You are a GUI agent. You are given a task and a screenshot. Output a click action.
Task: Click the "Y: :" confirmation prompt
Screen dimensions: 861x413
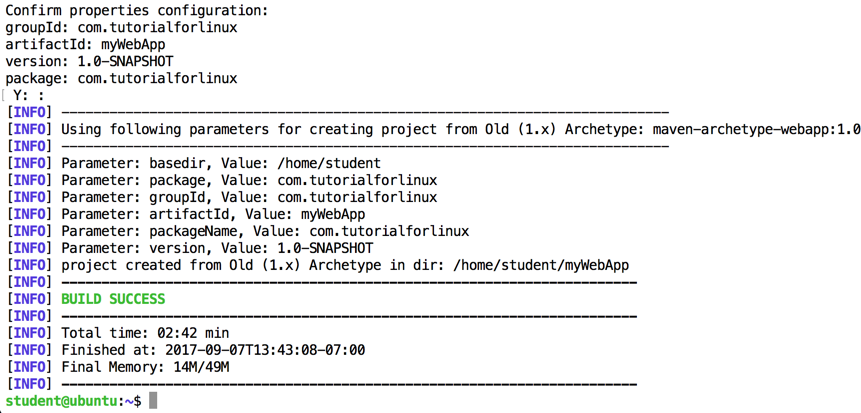pos(28,95)
